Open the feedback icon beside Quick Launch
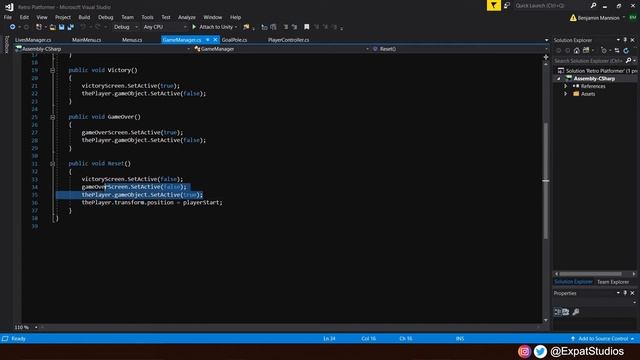This screenshot has height=360, width=640. (507, 5)
